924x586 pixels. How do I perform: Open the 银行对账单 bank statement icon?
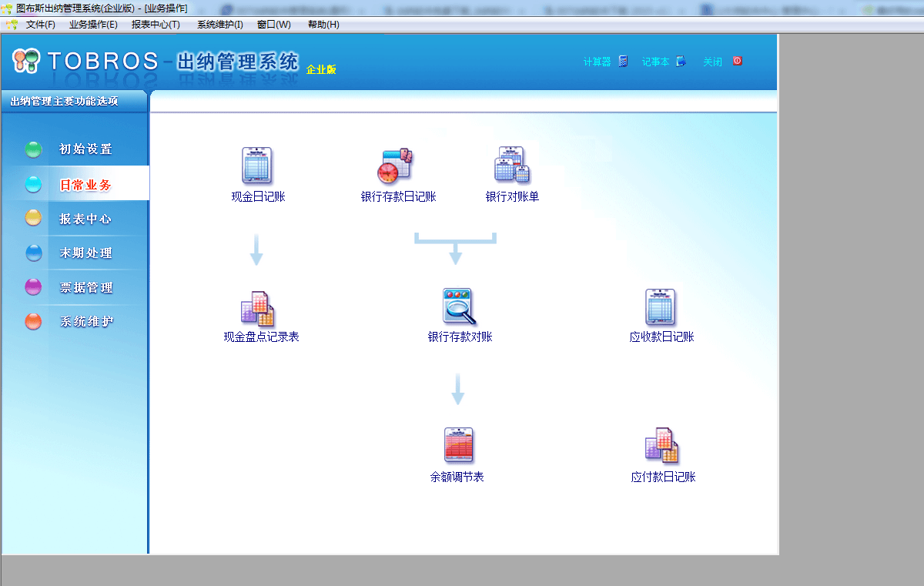point(512,166)
